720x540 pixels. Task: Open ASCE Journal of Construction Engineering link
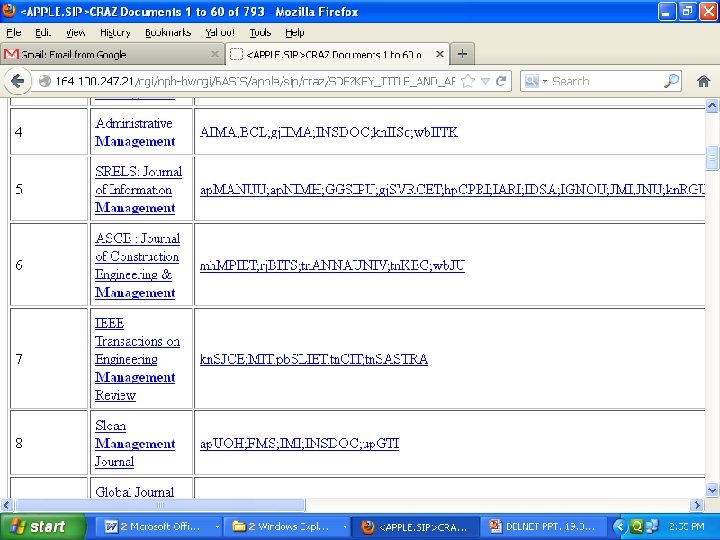coord(137,265)
